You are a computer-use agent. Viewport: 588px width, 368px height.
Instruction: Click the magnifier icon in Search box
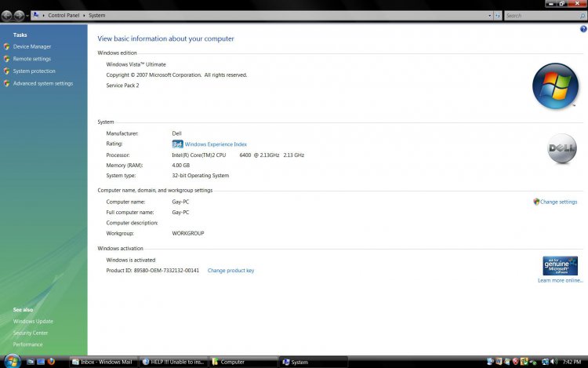tap(583, 16)
